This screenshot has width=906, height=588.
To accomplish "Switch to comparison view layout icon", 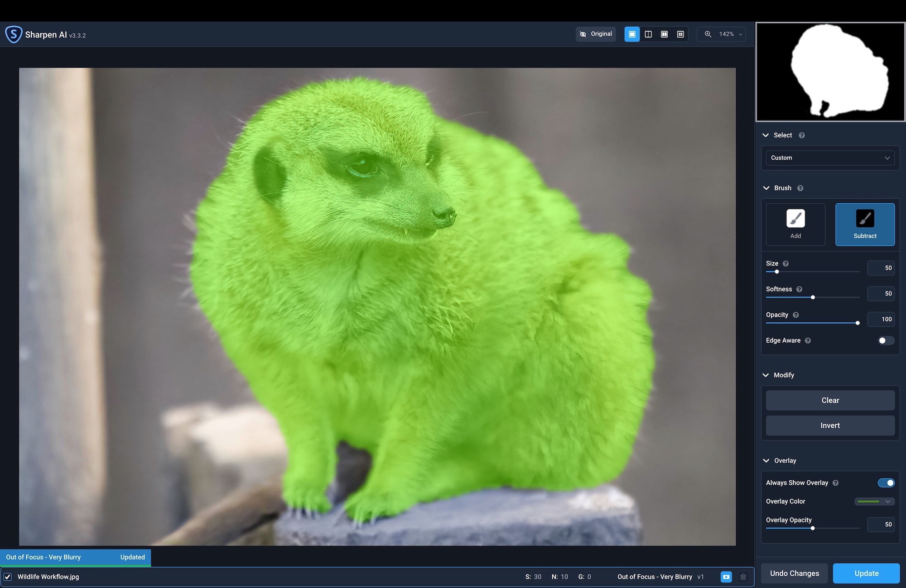I will point(680,34).
